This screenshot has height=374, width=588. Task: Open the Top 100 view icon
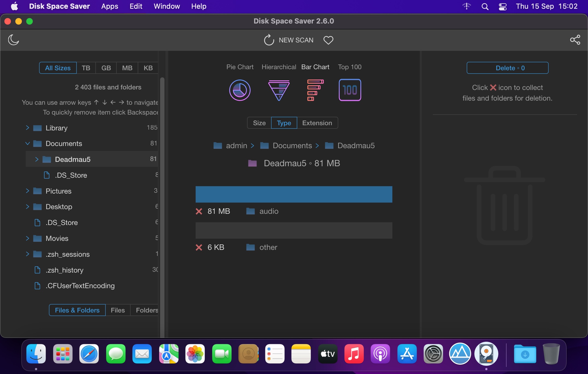point(350,90)
